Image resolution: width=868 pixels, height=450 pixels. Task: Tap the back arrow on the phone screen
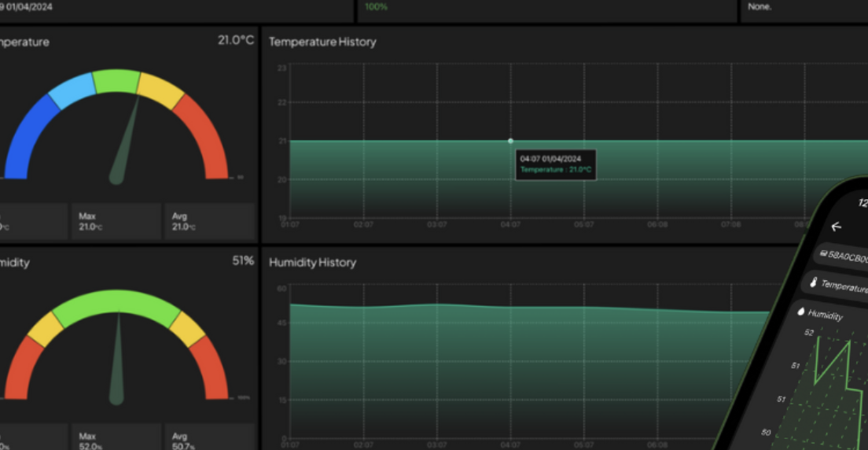pyautogui.click(x=836, y=226)
